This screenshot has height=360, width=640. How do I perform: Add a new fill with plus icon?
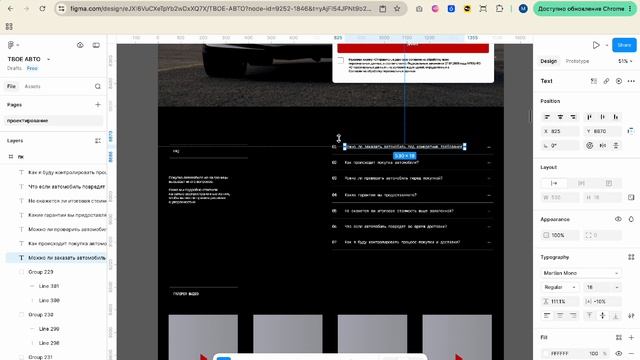click(631, 338)
